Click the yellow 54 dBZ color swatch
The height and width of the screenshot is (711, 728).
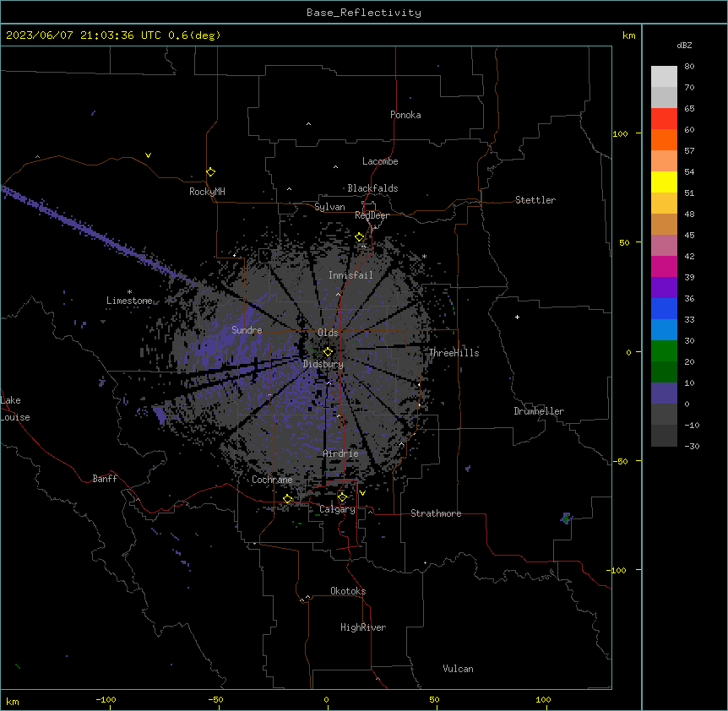pyautogui.click(x=664, y=182)
